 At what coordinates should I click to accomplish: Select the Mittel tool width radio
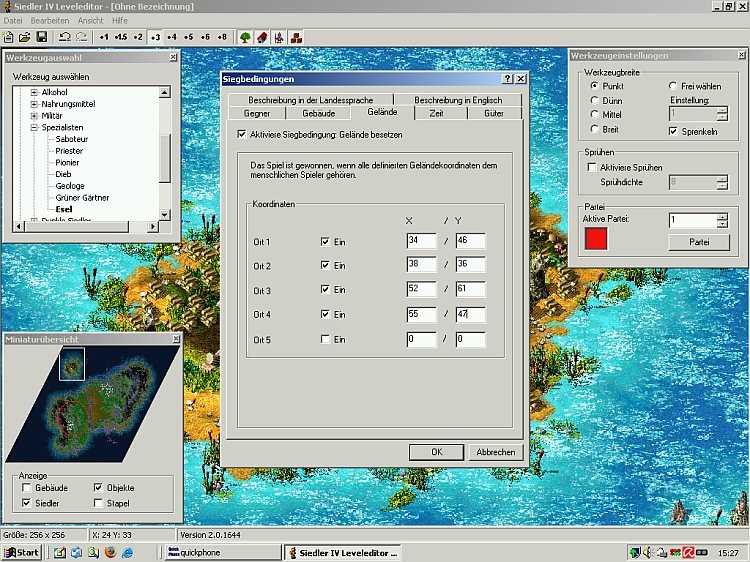click(x=594, y=114)
